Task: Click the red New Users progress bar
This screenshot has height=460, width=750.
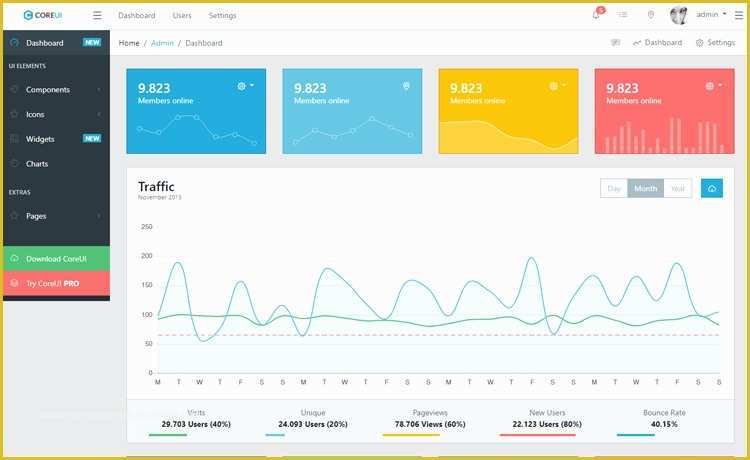Action: (538, 435)
